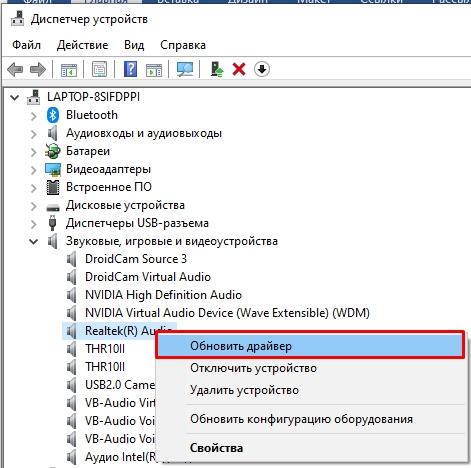Click speaker icon next to DroidCam Source 3
471x468 pixels.
(x=72, y=259)
